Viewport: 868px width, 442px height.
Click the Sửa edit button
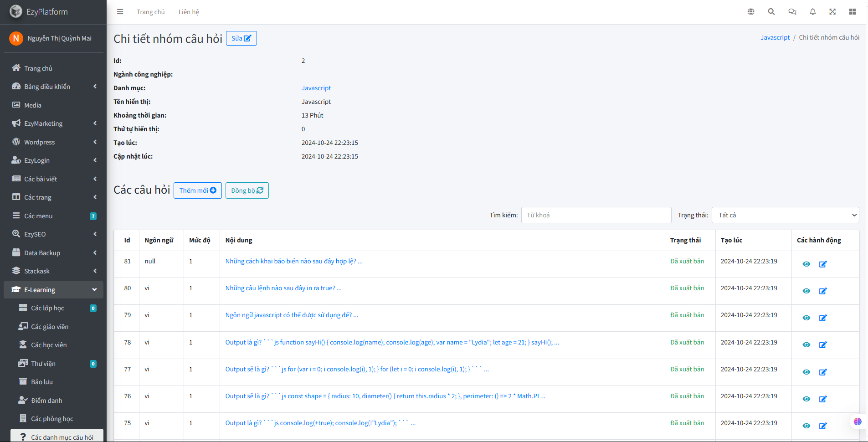pyautogui.click(x=241, y=38)
